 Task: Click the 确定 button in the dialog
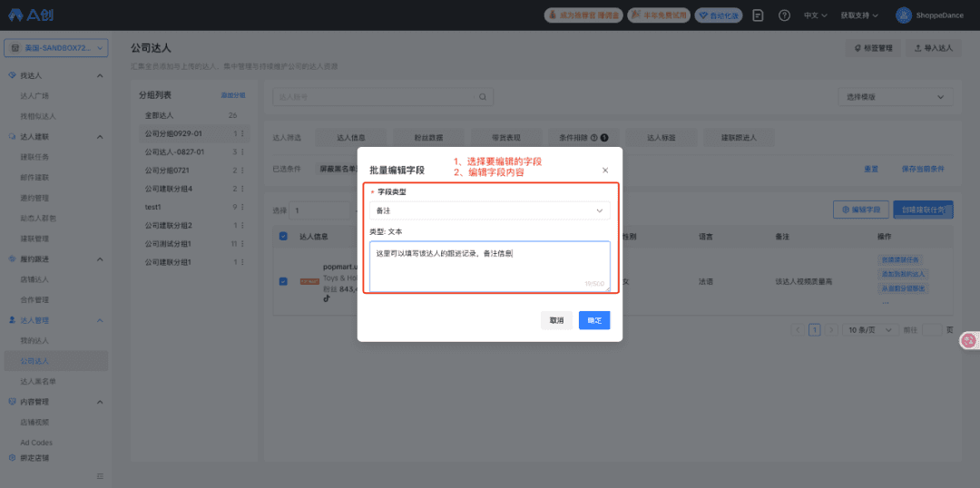pyautogui.click(x=593, y=320)
